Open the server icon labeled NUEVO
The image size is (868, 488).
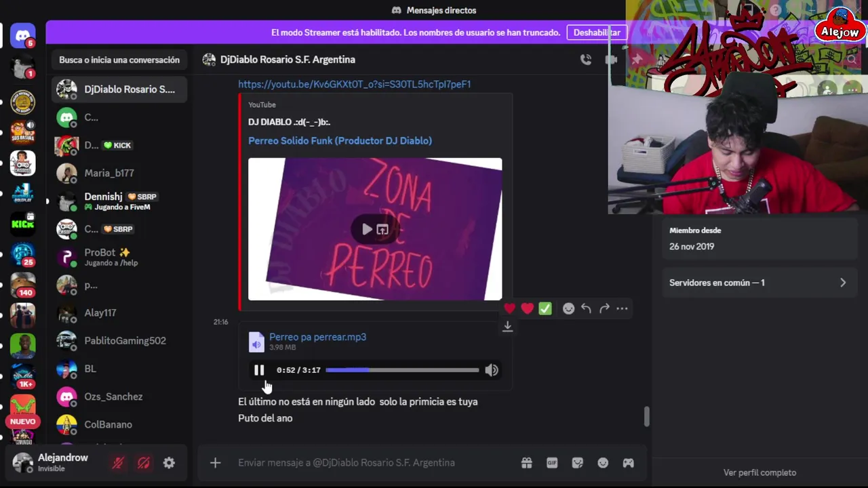tap(22, 410)
